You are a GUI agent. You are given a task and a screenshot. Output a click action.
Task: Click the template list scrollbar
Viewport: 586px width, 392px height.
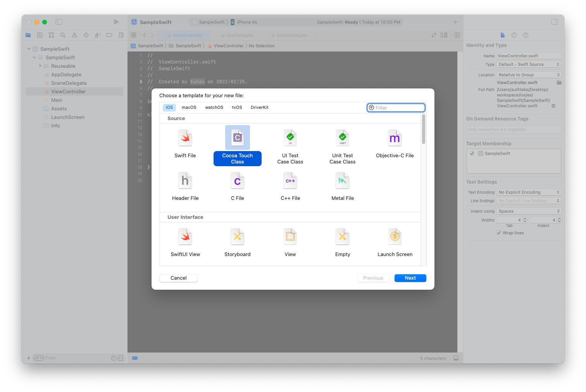point(424,130)
